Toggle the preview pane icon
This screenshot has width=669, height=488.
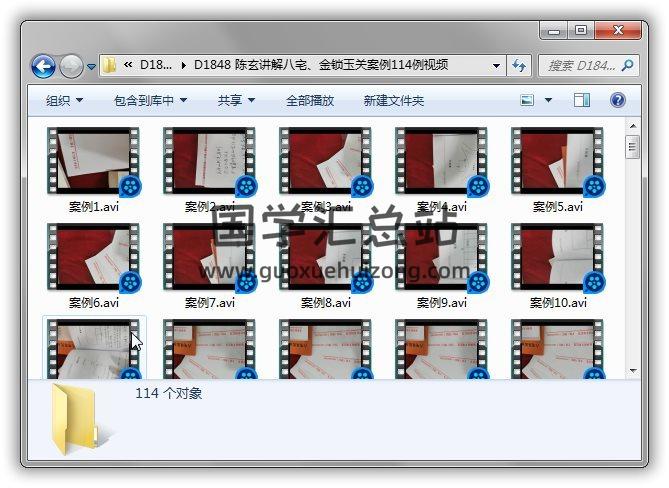(582, 100)
